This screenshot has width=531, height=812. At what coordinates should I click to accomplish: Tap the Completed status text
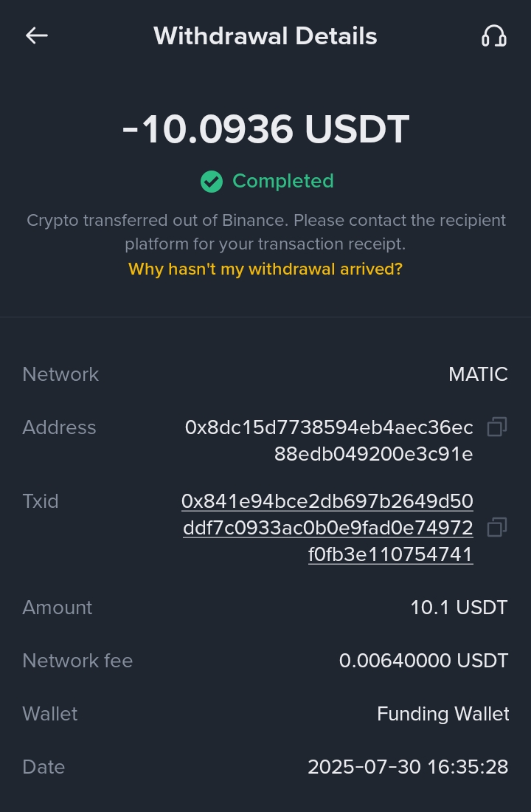click(283, 181)
